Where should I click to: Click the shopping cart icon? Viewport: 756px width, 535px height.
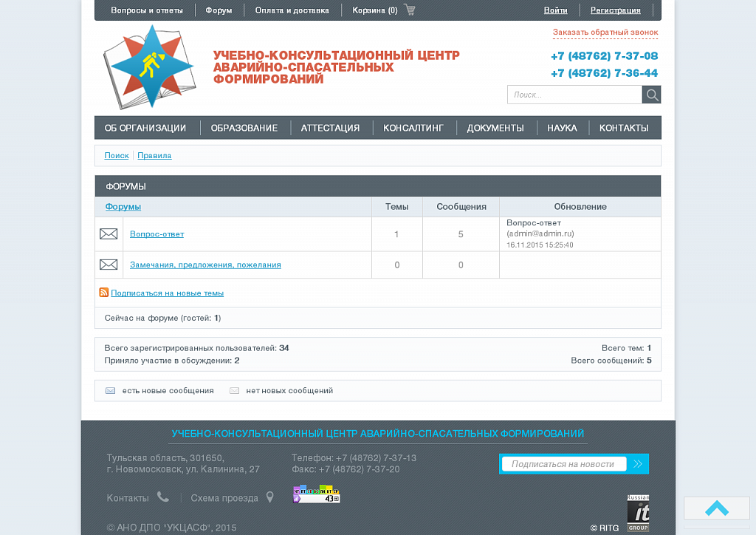410,10
